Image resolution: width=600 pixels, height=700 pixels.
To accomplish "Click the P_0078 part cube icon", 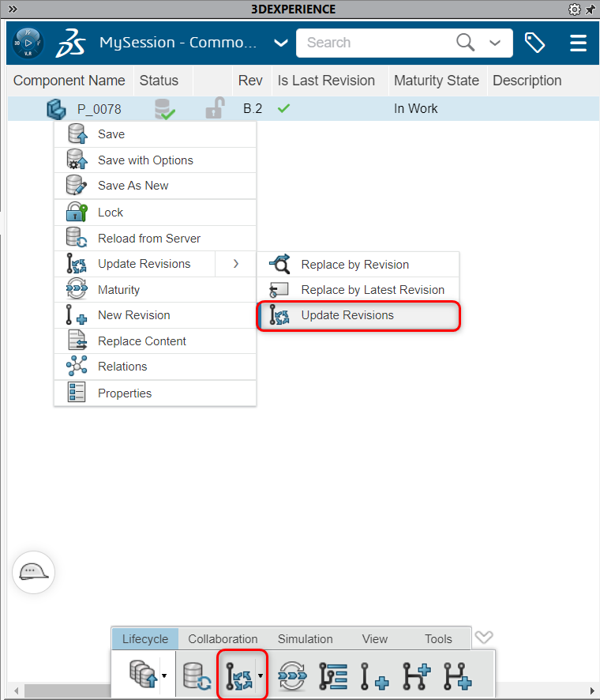I will pyautogui.click(x=56, y=109).
